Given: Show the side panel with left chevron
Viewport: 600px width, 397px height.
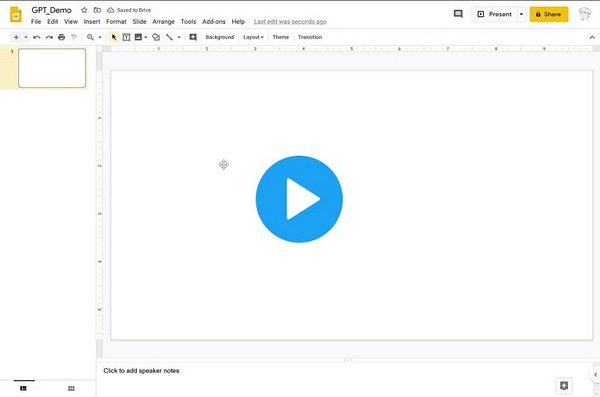Looking at the screenshot, I should click(595, 374).
